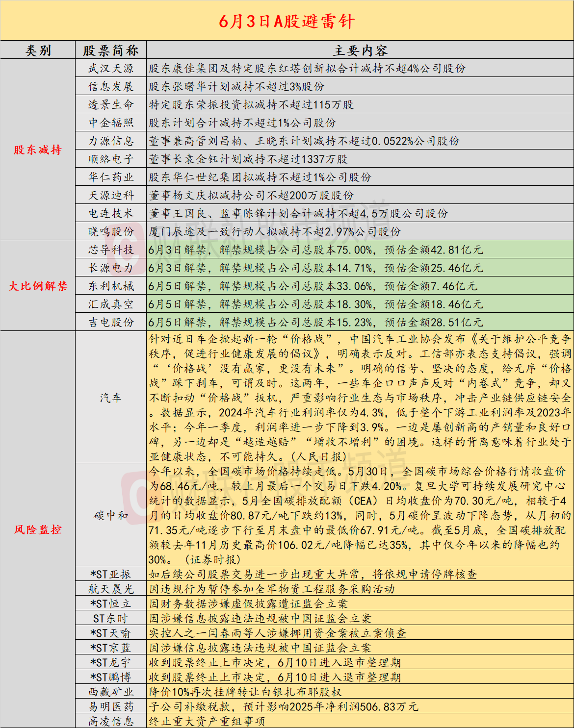This screenshot has height=728, width=574.
Task: Click 实控人之一闫春雨 investigation text
Action: tap(278, 633)
